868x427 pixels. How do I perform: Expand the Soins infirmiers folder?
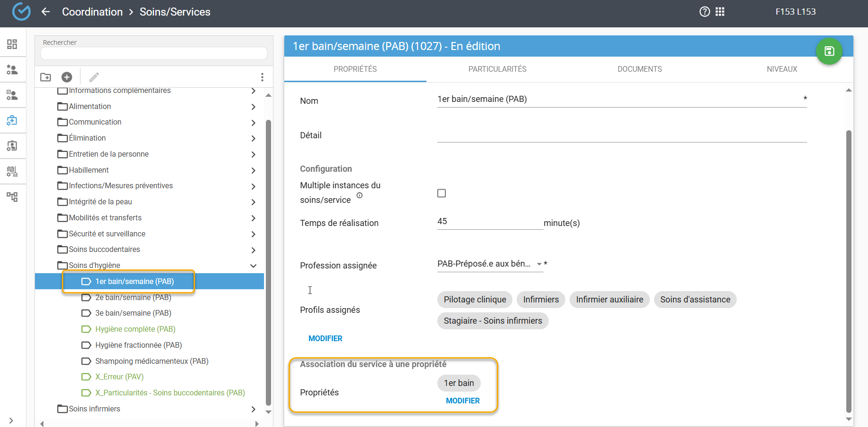click(253, 409)
